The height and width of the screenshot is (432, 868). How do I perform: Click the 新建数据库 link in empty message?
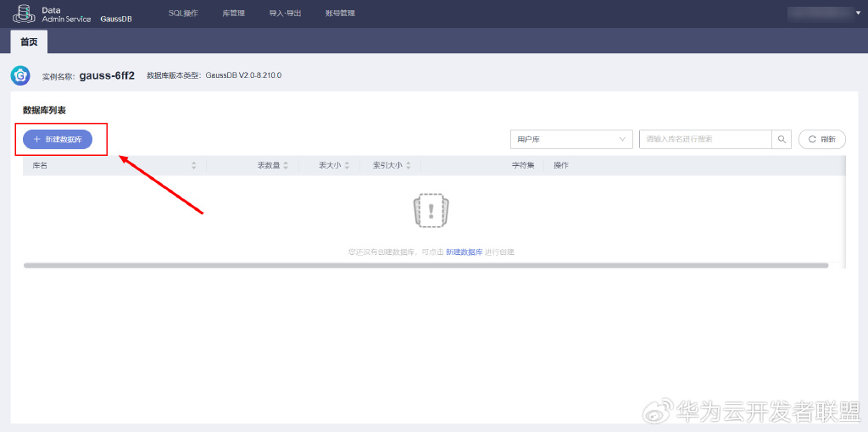[x=464, y=252]
